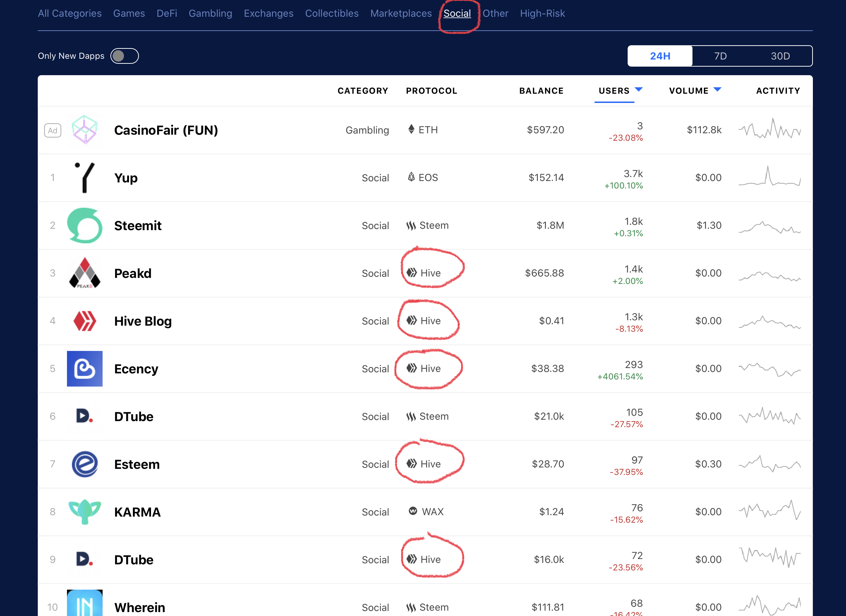Click the Hive icon in DTube row 9
This screenshot has height=616, width=846.
[412, 559]
